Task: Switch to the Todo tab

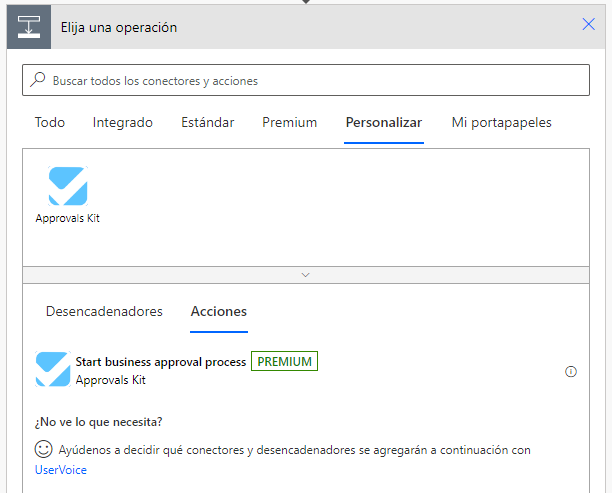Action: (x=50, y=122)
